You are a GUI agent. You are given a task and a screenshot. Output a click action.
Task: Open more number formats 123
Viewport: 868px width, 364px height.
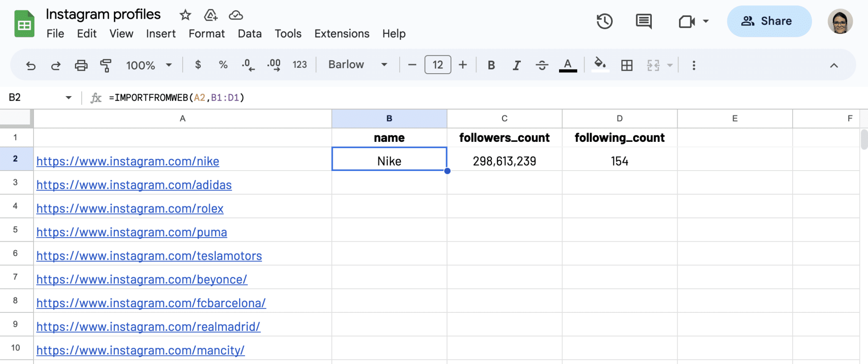tap(300, 65)
